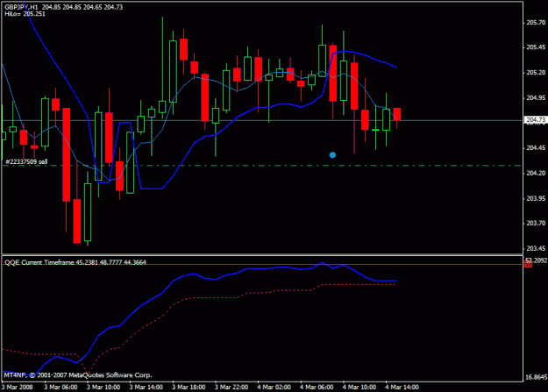Click the 3 Mar 10:00 time label
Viewport: 548px width, 392px height.
[x=103, y=387]
